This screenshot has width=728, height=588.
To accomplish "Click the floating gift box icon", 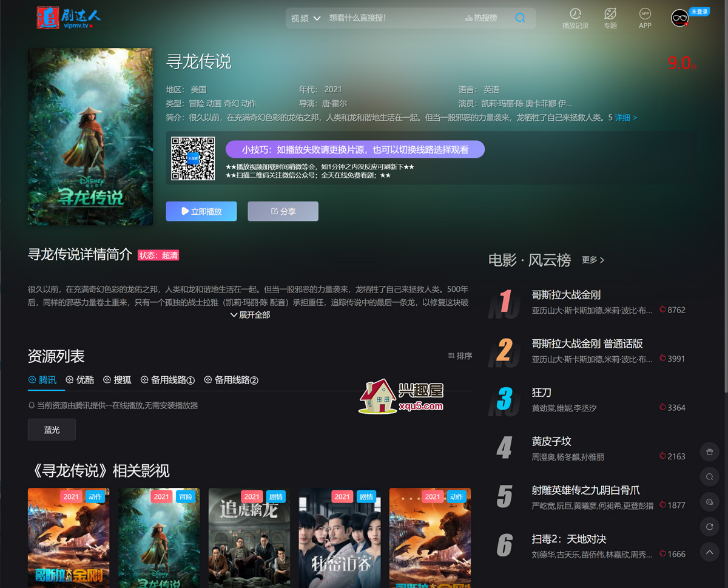I will [709, 451].
